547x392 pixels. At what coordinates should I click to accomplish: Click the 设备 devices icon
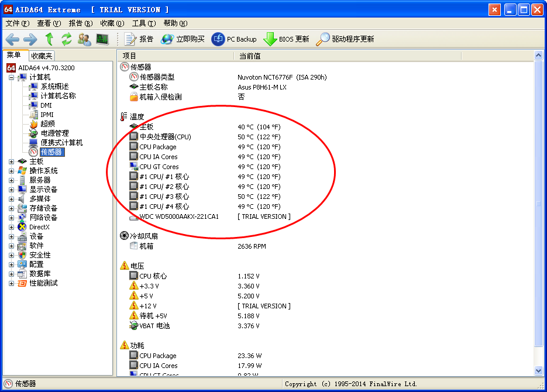tap(22, 236)
